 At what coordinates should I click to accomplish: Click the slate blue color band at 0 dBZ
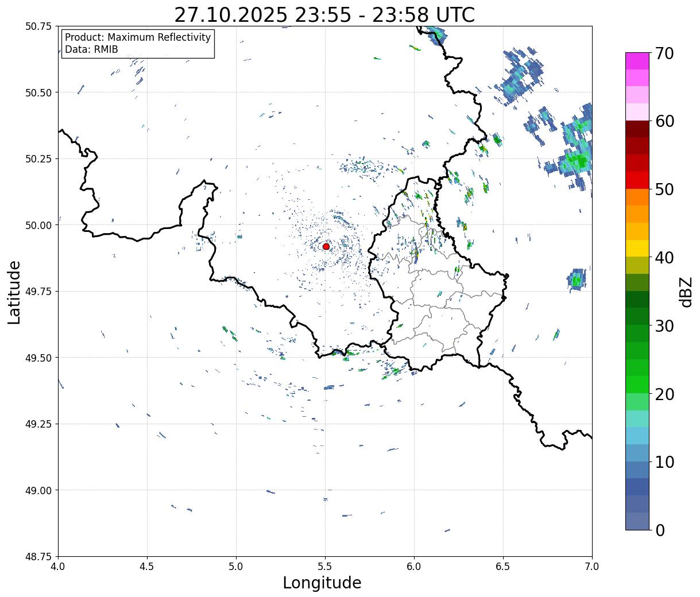tap(637, 521)
